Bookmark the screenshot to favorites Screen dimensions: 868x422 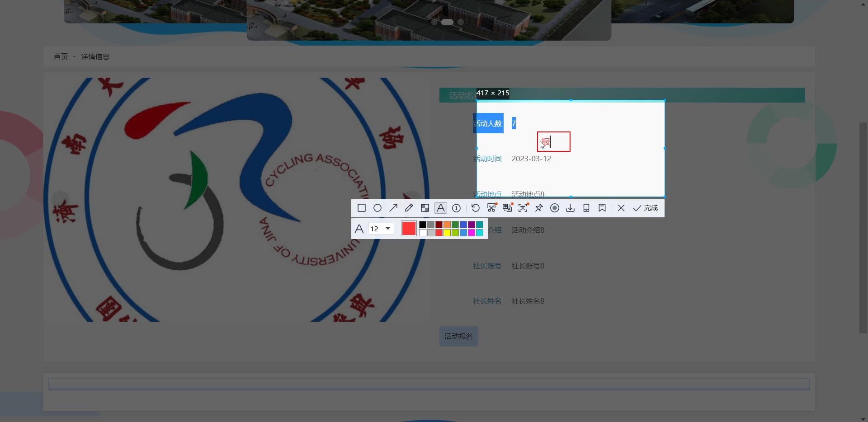(x=602, y=208)
